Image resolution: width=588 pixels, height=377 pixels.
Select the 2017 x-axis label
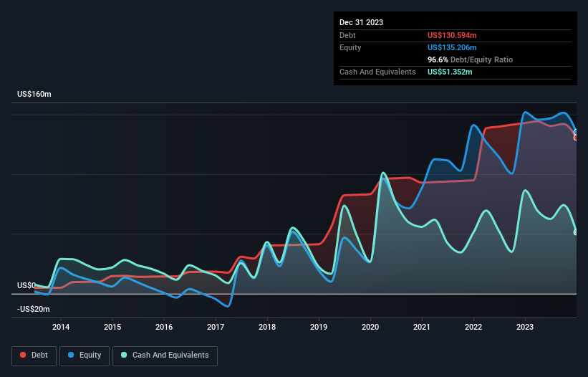pos(216,327)
